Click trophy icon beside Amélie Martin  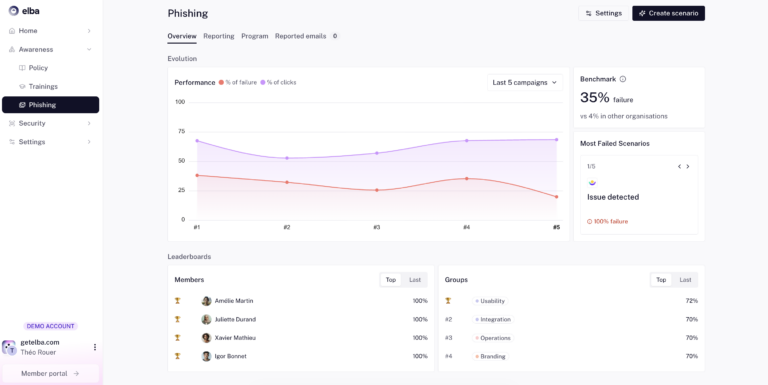pos(177,301)
